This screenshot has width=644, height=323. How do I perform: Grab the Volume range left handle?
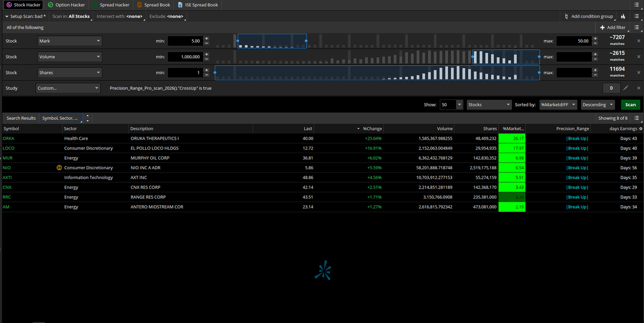point(473,56)
